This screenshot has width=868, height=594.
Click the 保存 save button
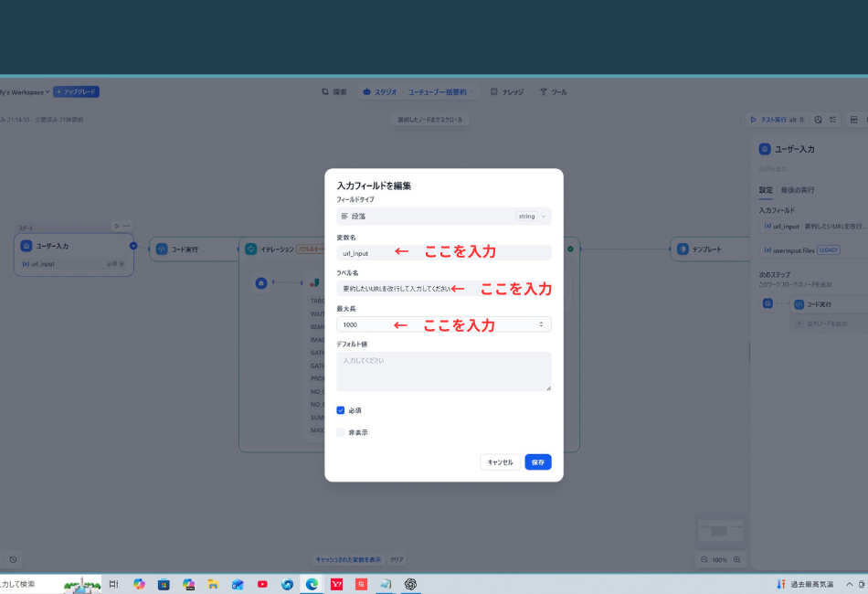(537, 461)
